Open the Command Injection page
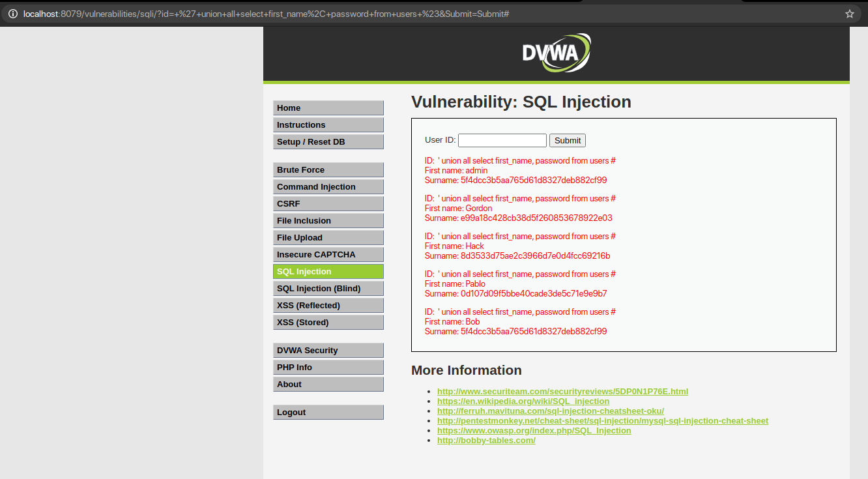The image size is (868, 479). [x=328, y=187]
